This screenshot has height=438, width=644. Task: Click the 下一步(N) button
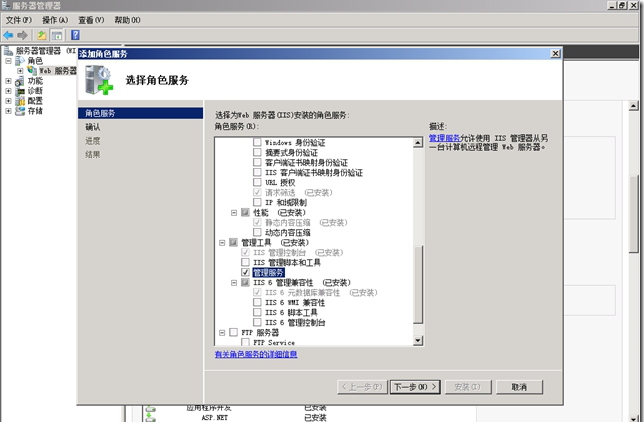point(415,387)
